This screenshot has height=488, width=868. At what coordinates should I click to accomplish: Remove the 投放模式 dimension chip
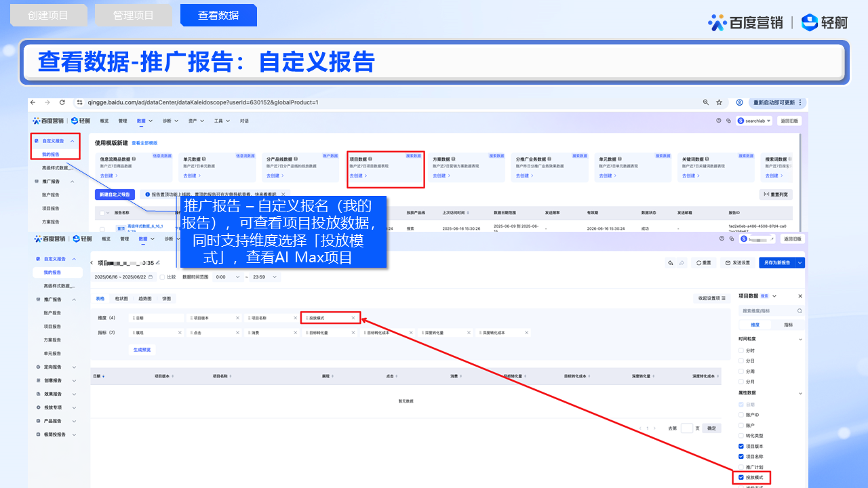(353, 318)
